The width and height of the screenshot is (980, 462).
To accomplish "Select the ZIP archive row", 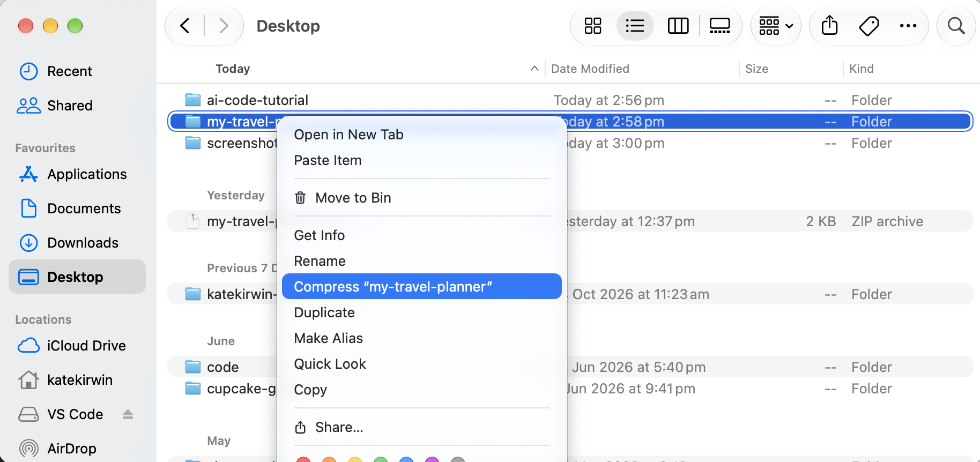I will pyautogui.click(x=570, y=221).
